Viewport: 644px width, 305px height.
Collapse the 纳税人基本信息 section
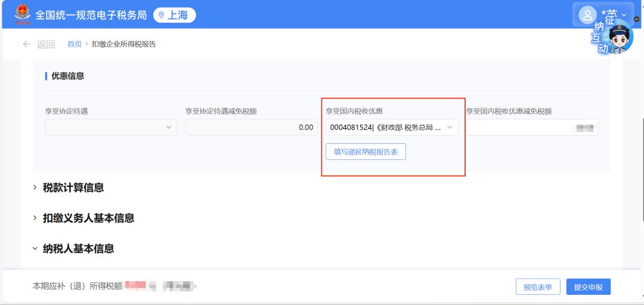coord(78,248)
